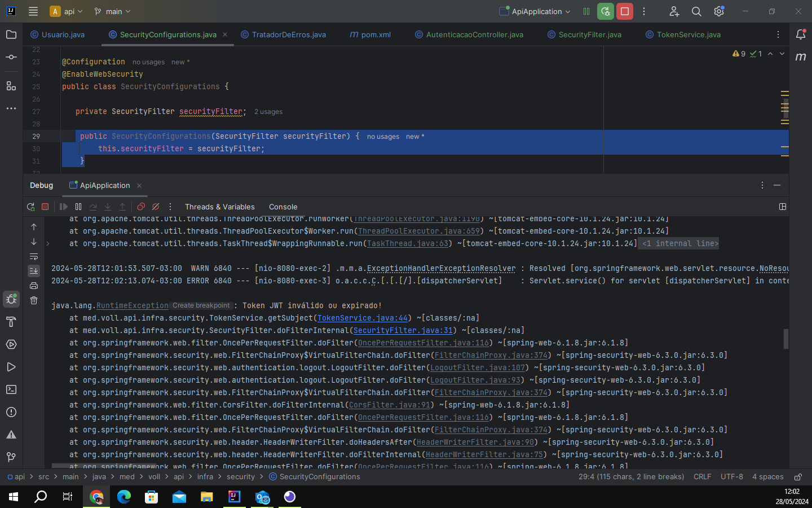This screenshot has height=508, width=812.
Task: Toggle soft-wrap in console
Action: [34, 256]
